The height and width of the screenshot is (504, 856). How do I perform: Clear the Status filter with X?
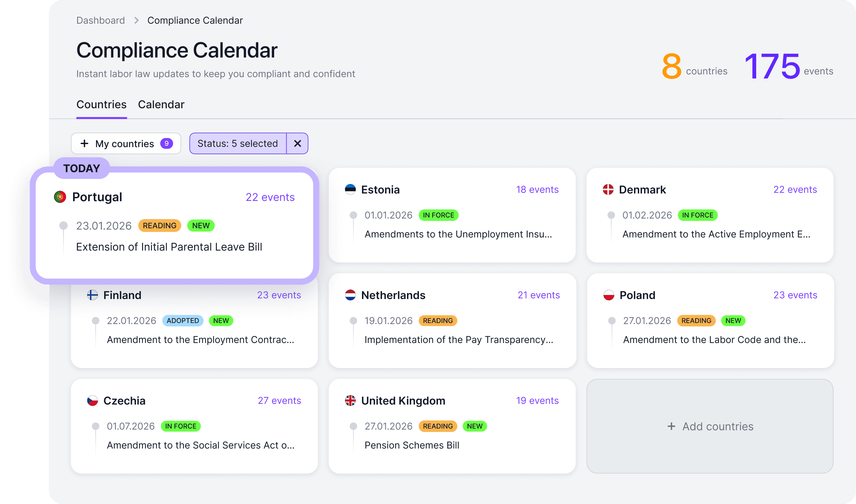click(x=297, y=144)
